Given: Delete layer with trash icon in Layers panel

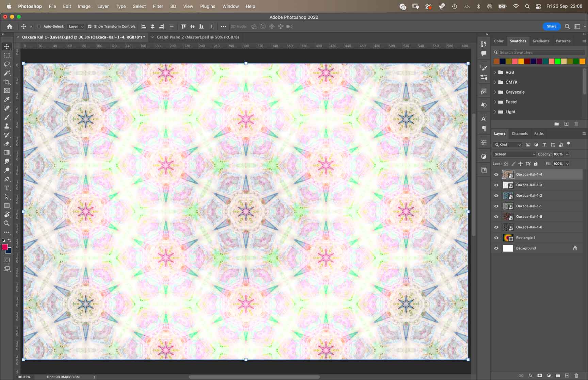Looking at the screenshot, I should pyautogui.click(x=576, y=376).
